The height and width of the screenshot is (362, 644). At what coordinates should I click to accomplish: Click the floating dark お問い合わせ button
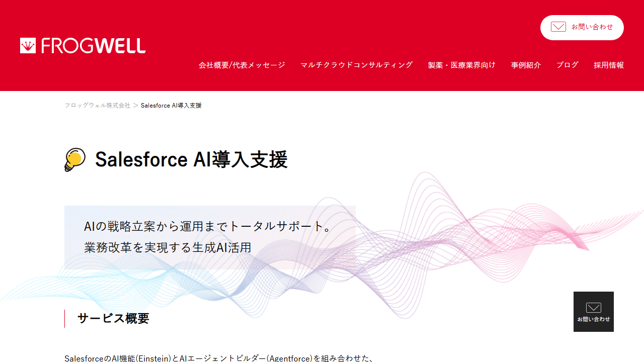coord(594,312)
